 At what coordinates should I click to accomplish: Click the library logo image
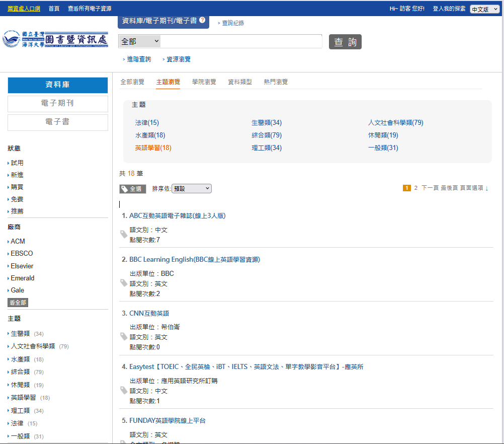(55, 40)
